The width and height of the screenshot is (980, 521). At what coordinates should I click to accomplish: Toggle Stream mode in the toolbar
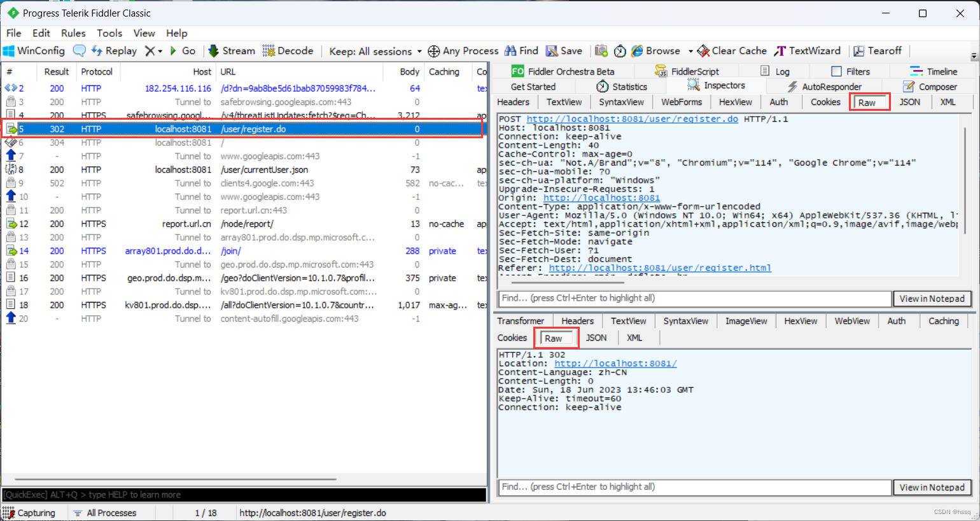pos(232,51)
